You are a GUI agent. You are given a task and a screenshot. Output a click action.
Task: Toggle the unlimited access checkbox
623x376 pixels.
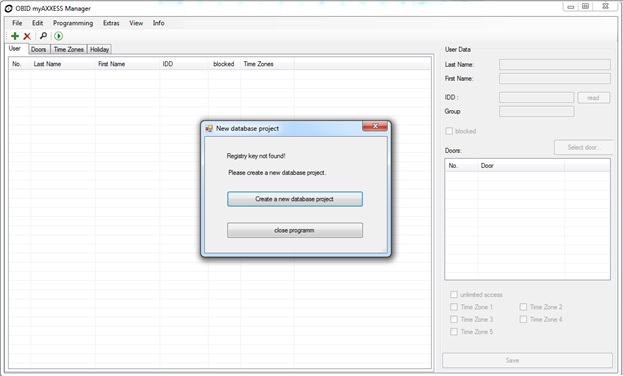tap(454, 295)
